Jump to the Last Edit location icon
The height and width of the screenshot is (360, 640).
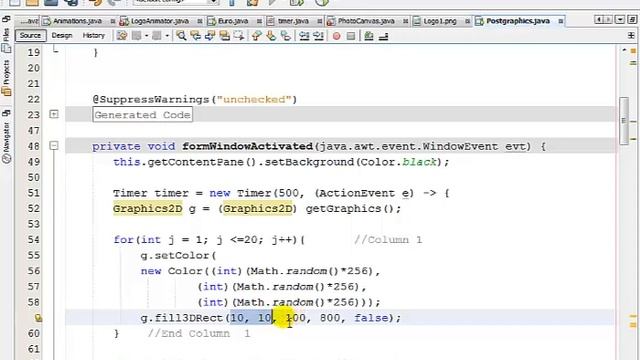[122, 36]
